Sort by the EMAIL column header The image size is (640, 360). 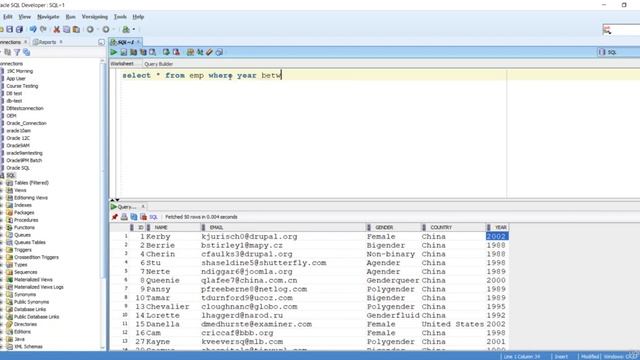(x=283, y=227)
